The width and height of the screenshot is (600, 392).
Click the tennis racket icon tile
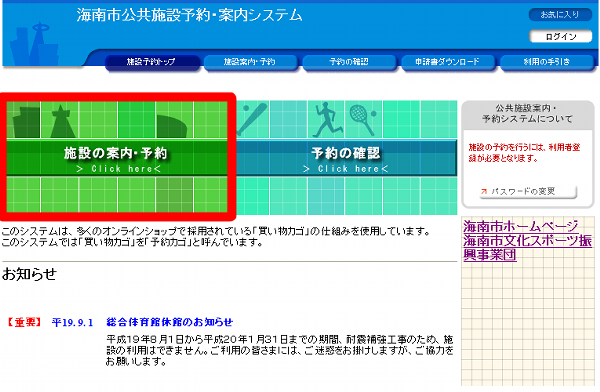tap(363, 119)
